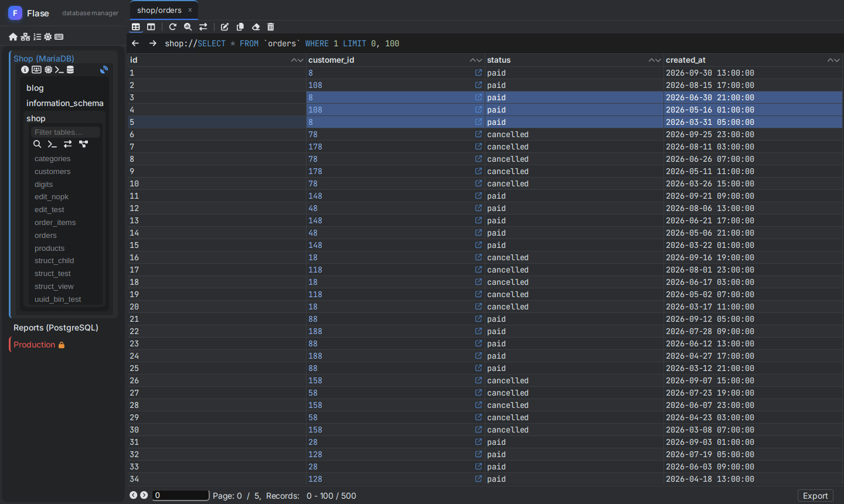Close the shop/orders tab

pos(190,10)
